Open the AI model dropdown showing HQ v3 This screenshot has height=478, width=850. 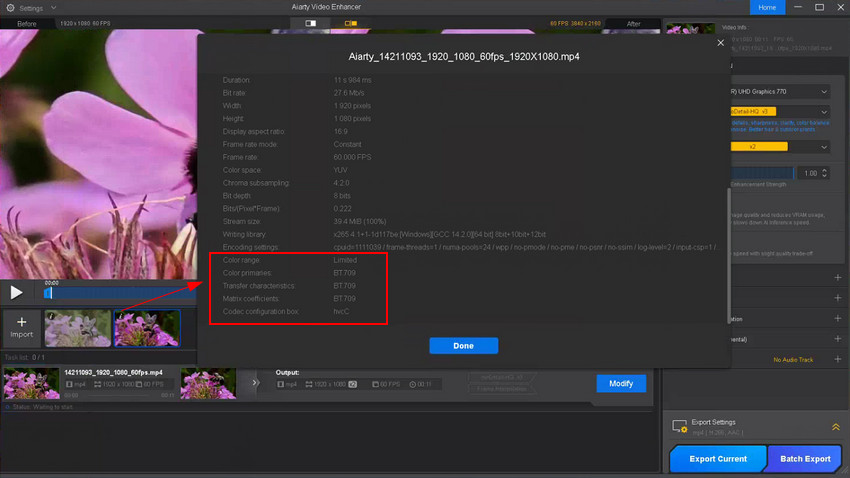click(x=779, y=112)
